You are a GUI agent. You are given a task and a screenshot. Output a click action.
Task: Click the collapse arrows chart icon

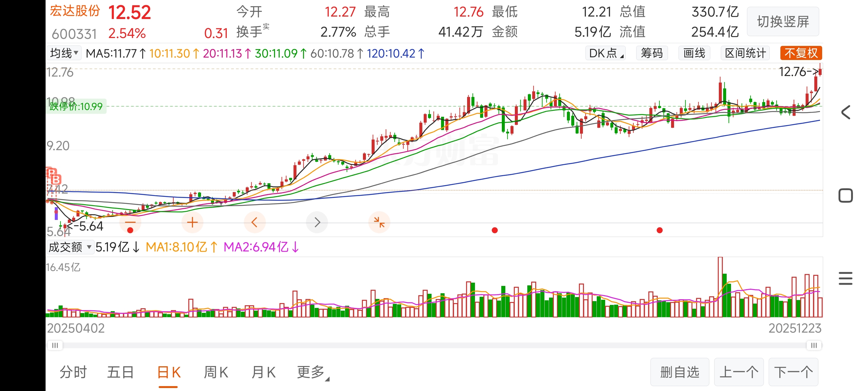tap(379, 222)
